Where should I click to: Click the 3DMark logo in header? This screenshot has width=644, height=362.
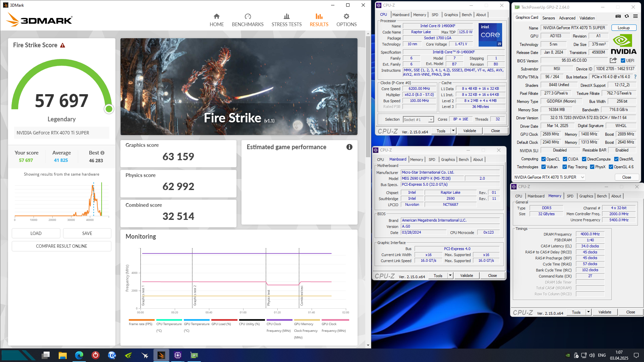tap(40, 20)
